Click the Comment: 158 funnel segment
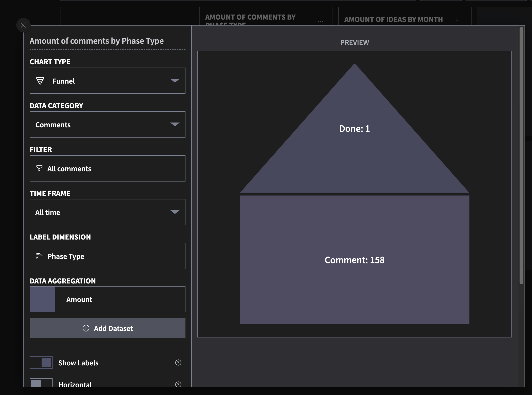The image size is (532, 395). 354,260
